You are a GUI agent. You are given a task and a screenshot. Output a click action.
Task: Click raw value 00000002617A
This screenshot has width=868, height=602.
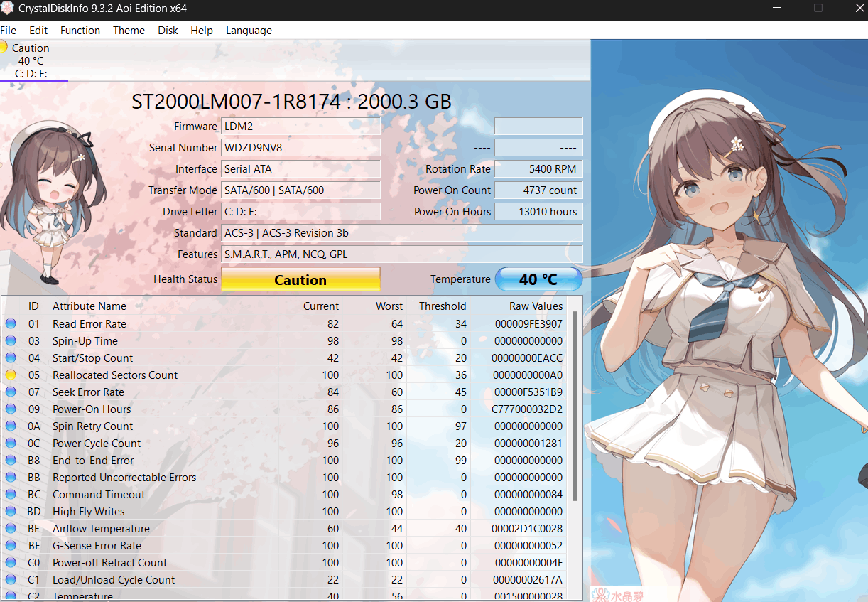coord(528,580)
